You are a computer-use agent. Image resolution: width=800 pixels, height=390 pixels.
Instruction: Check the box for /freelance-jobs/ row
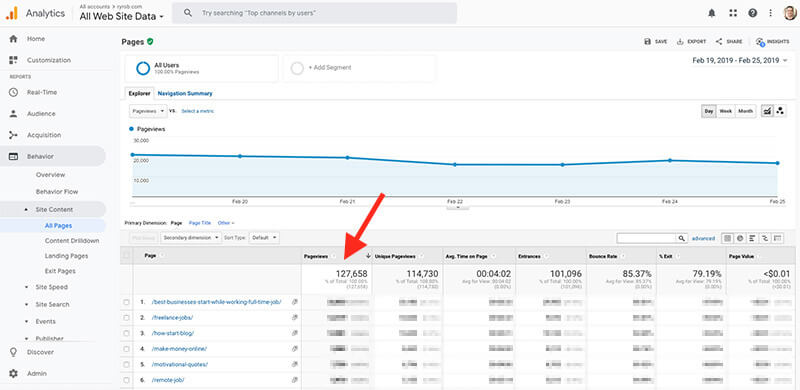point(127,318)
